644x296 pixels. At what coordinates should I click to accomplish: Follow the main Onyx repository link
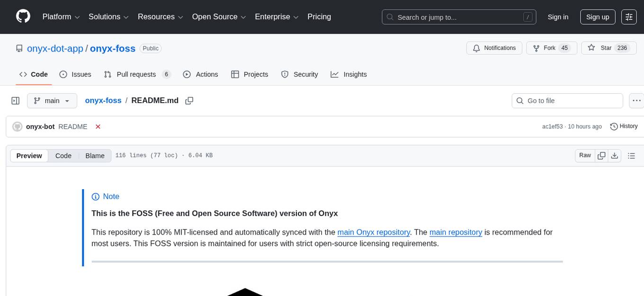click(374, 232)
